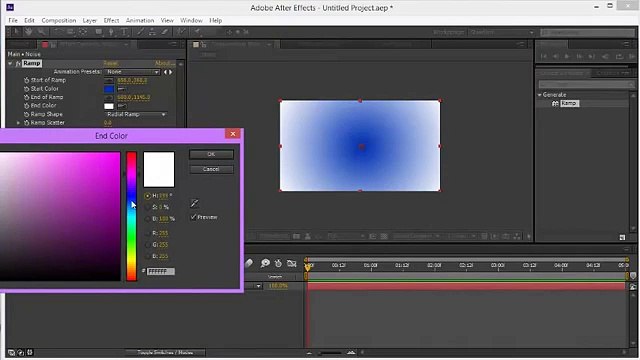640x360 pixels.
Task: Click Toggle Switches / Modes button
Action: pyautogui.click(x=165, y=352)
